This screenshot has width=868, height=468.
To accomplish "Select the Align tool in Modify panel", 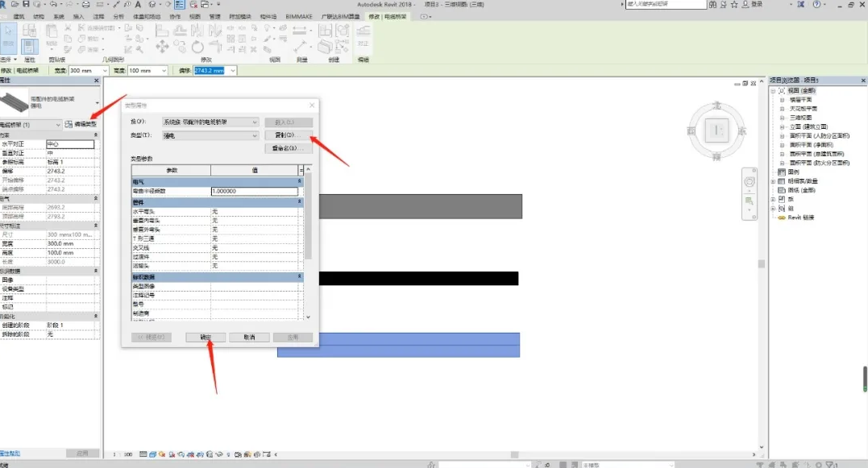I will point(162,30).
